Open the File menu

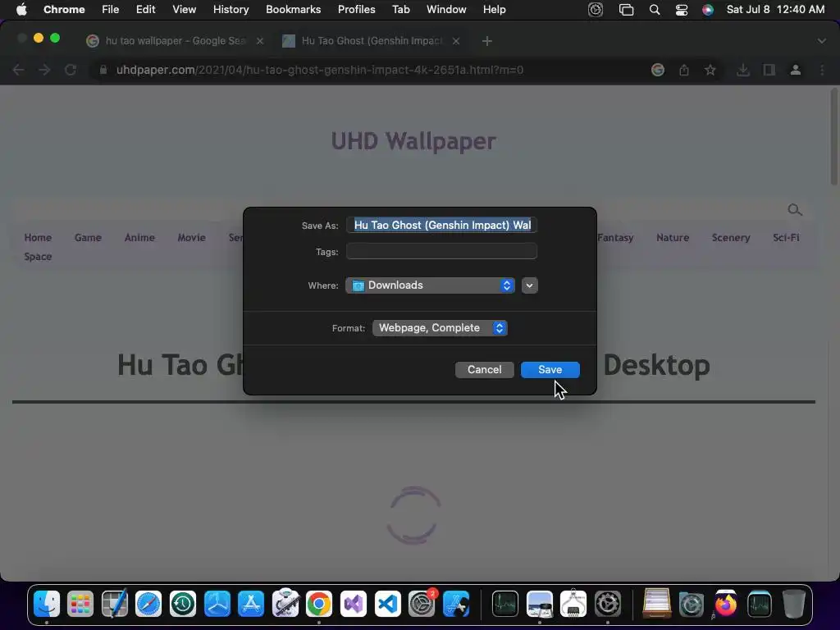(x=111, y=9)
